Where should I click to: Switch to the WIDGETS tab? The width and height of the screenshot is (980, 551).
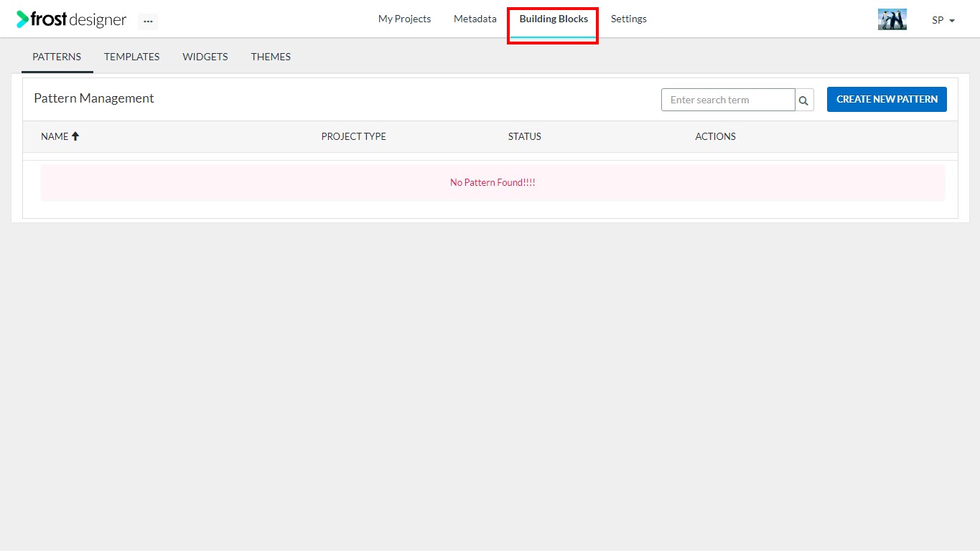click(x=205, y=57)
